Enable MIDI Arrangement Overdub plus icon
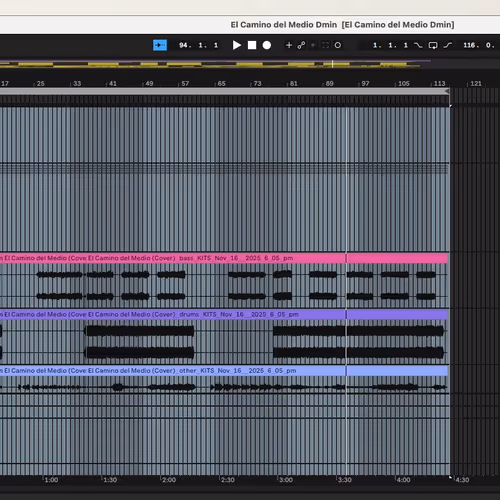 pyautogui.click(x=289, y=45)
